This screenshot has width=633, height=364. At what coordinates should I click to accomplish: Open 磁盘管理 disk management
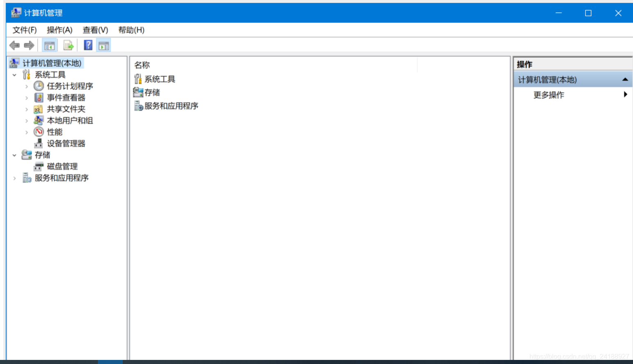click(x=61, y=166)
